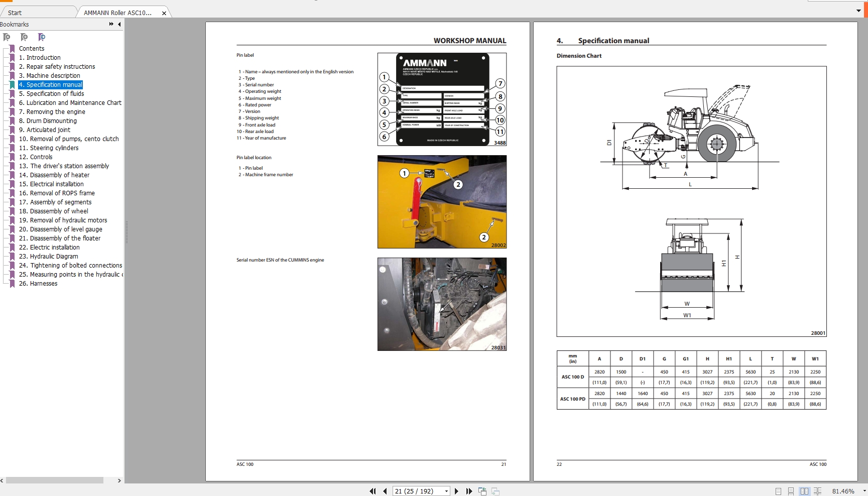The image size is (868, 496).
Task: Select facing two-page layout
Action: [804, 491]
